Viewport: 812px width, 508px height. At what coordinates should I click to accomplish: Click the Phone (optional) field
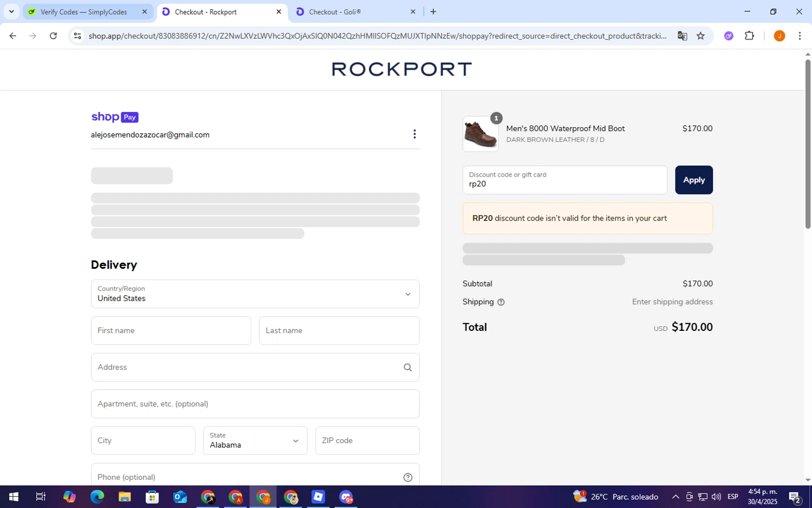click(x=255, y=476)
